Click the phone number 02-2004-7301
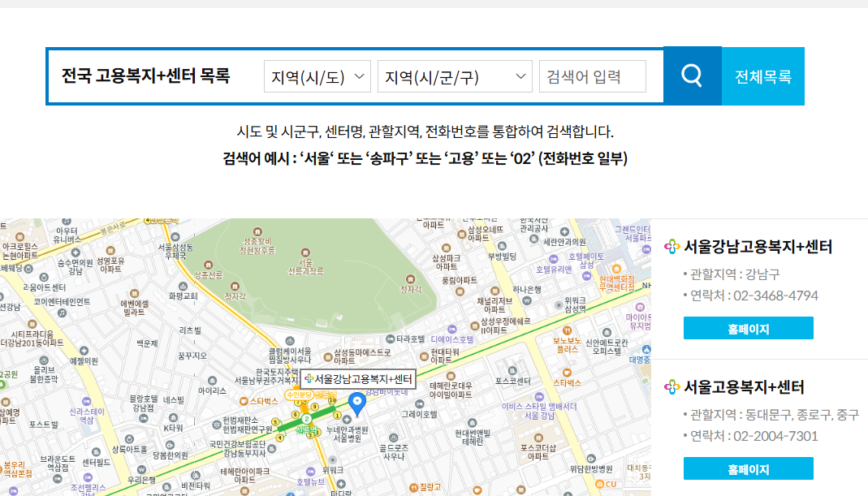This screenshot has height=496, width=868. click(775, 436)
